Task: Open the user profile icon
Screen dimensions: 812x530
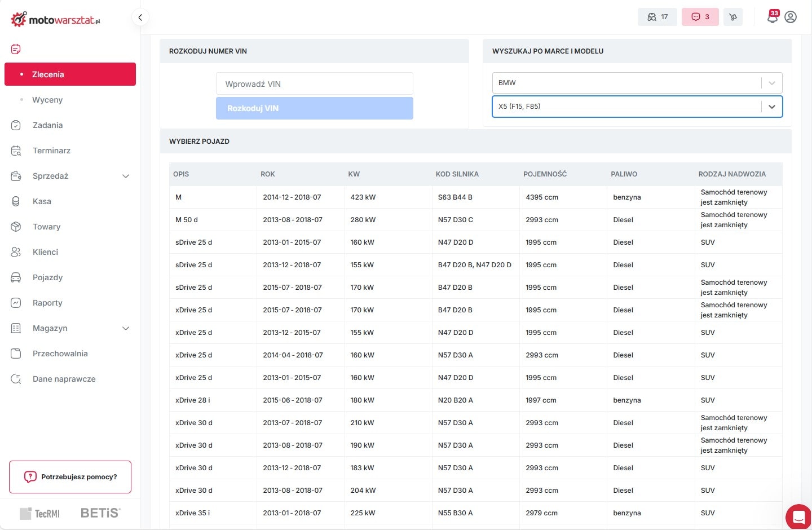Action: pyautogui.click(x=791, y=17)
